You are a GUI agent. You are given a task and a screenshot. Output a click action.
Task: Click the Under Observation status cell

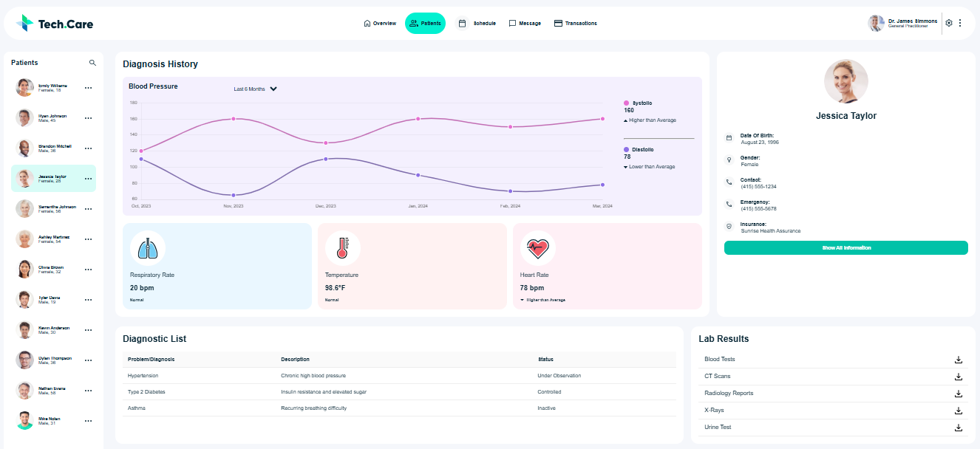click(x=559, y=376)
